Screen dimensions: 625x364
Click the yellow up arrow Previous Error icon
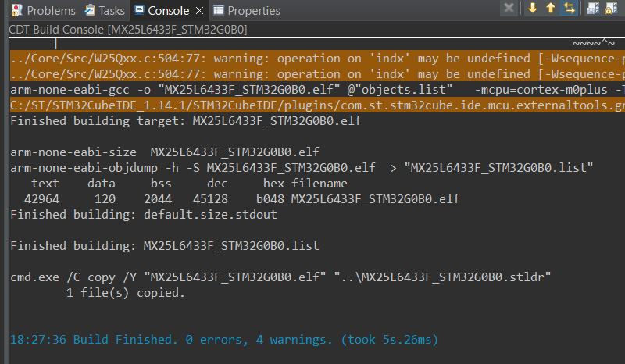550,9
